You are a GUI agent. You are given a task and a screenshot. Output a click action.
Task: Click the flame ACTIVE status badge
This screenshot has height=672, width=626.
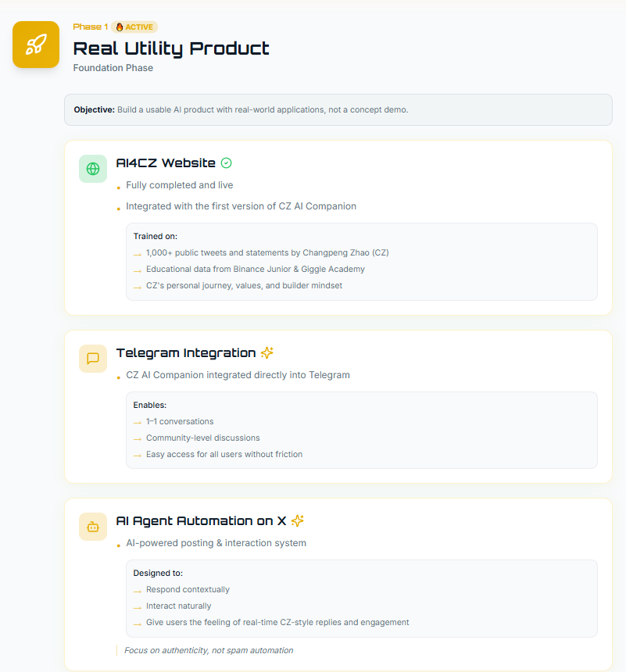pyautogui.click(x=134, y=27)
